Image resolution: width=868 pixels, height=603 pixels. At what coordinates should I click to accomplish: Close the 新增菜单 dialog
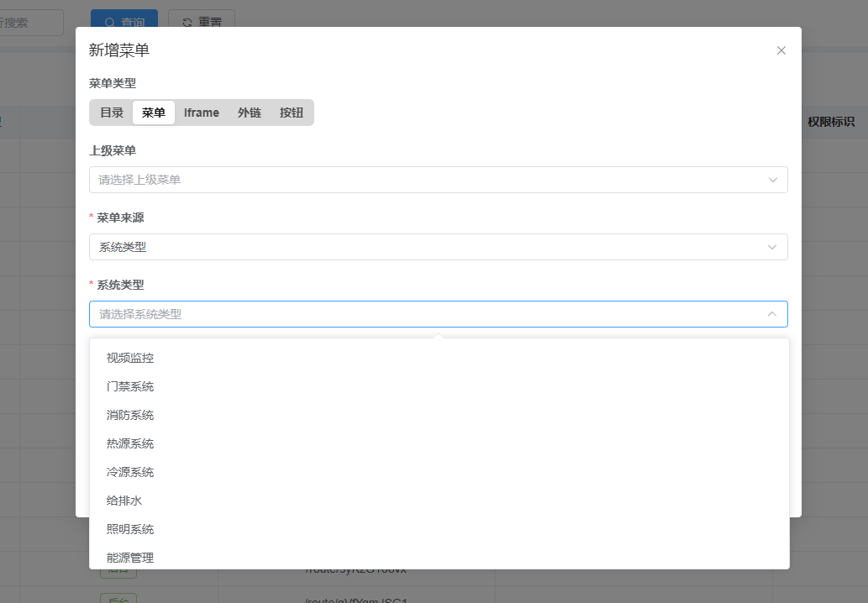(781, 50)
